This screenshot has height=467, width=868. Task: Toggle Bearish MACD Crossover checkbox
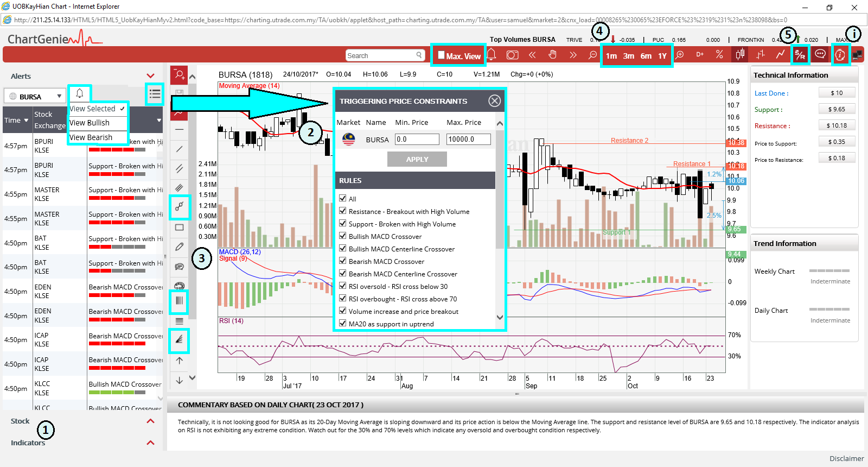tap(343, 261)
